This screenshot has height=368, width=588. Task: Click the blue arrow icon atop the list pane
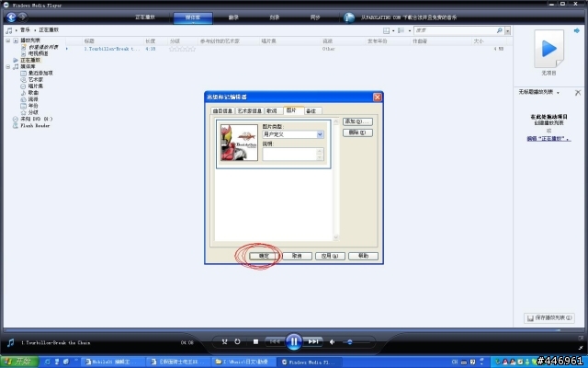click(x=577, y=30)
